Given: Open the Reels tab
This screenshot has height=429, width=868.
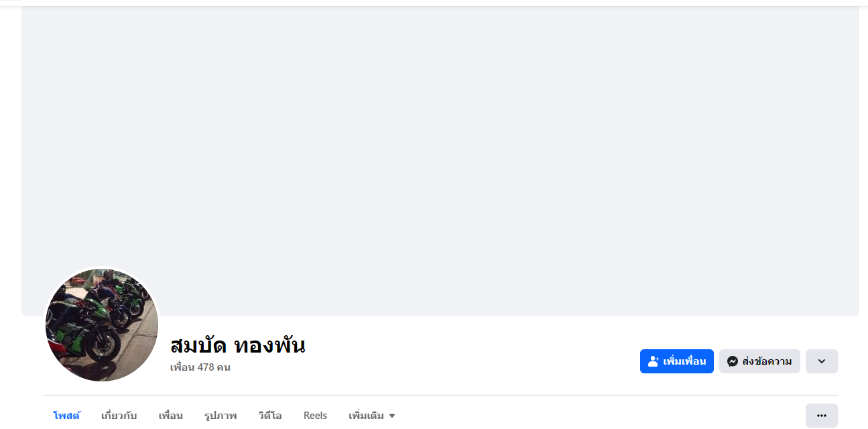Looking at the screenshot, I should point(315,416).
